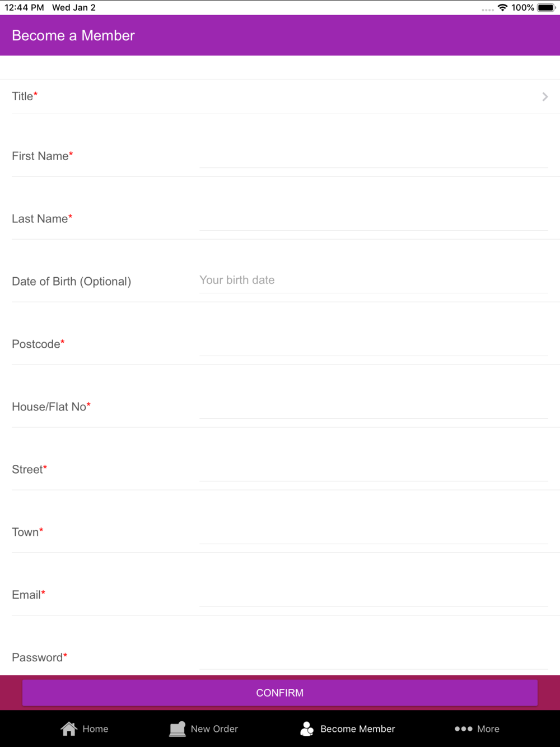
Task: Tap the More three-dots icon
Action: [x=464, y=729]
